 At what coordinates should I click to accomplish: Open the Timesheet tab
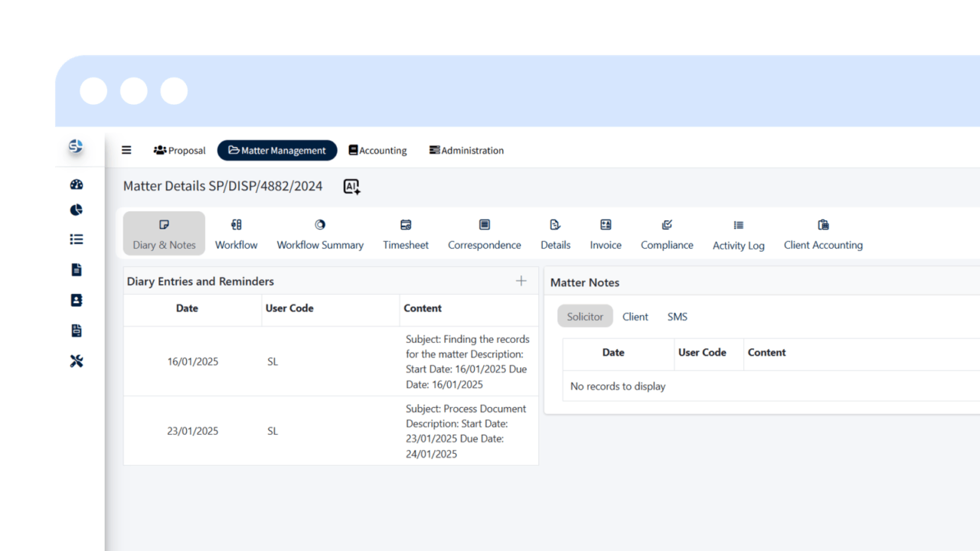[x=406, y=234]
